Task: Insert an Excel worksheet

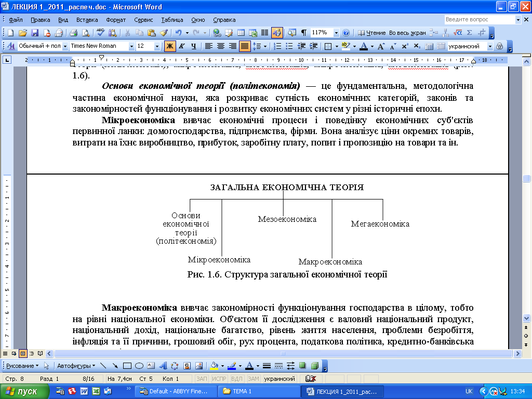Action: coord(253,33)
